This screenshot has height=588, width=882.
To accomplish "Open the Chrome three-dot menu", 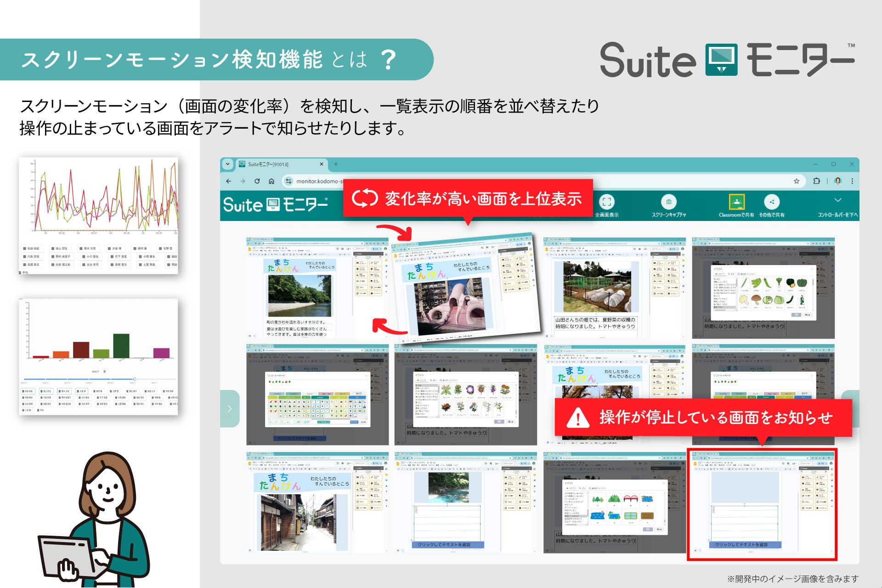I will (852, 181).
